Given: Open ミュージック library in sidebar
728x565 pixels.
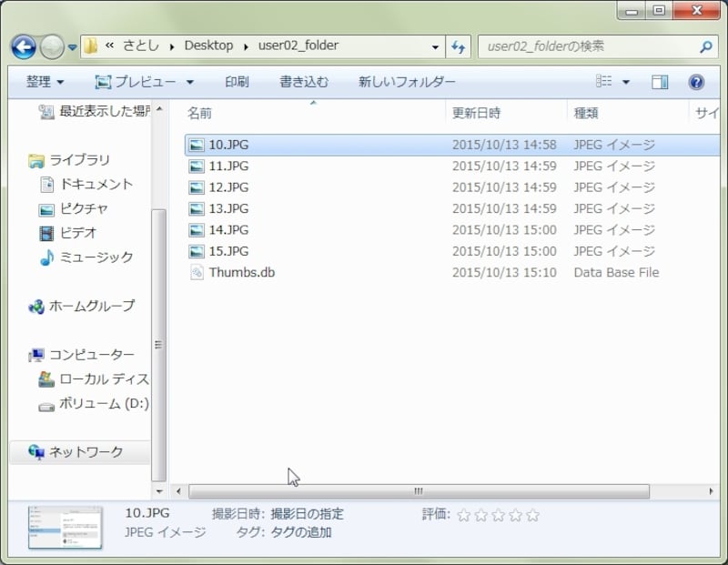Looking at the screenshot, I should point(96,257).
